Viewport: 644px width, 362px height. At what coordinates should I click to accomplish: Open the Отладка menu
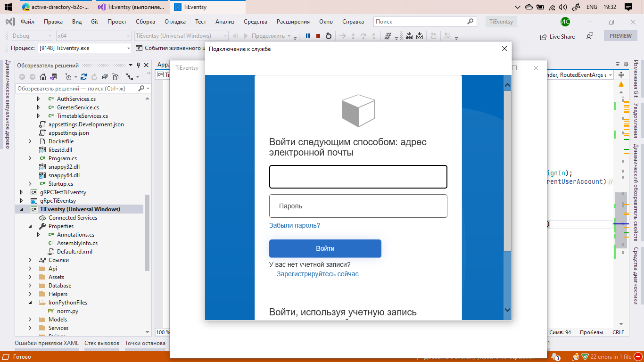(175, 22)
